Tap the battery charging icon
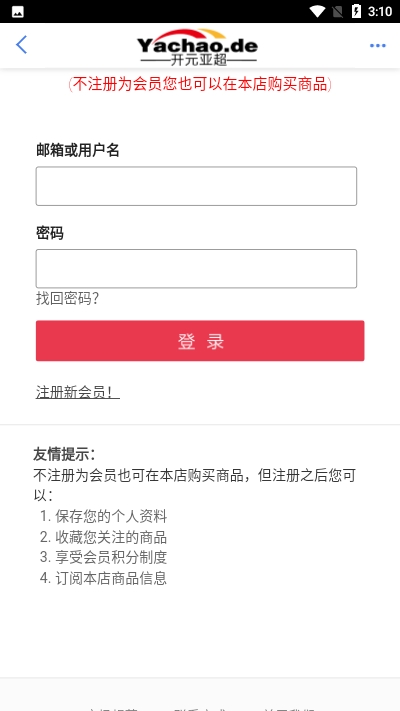Viewport: 400px width, 711px height. click(356, 11)
